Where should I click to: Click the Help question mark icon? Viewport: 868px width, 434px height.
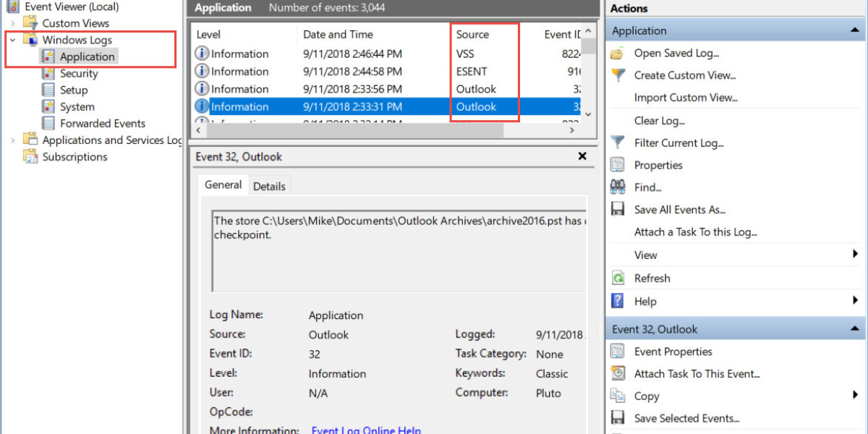[617, 301]
